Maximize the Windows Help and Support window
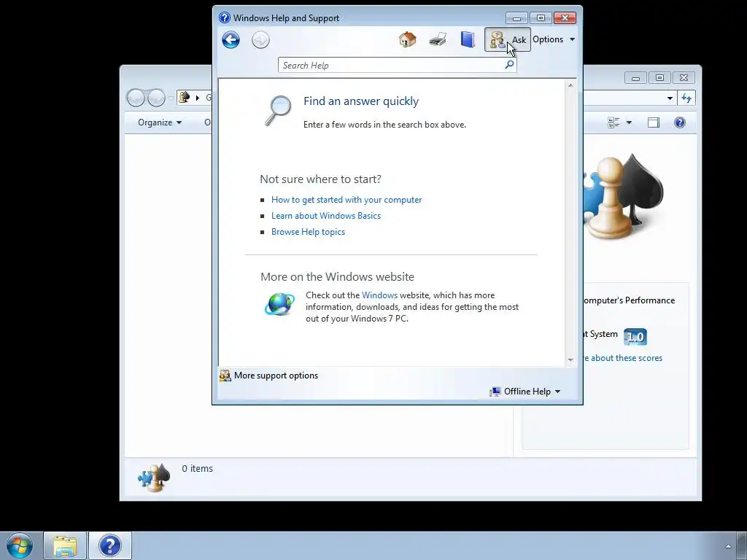Viewport: 747px width, 560px height. coord(541,18)
